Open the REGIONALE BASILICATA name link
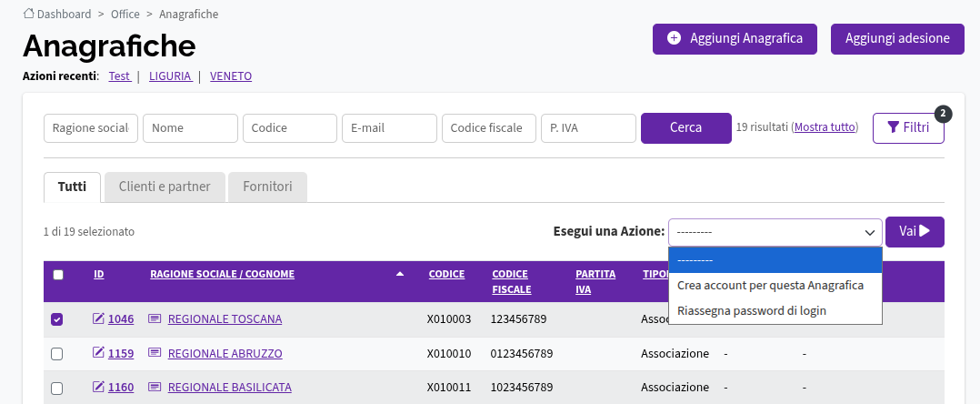Image resolution: width=980 pixels, height=404 pixels. [230, 387]
